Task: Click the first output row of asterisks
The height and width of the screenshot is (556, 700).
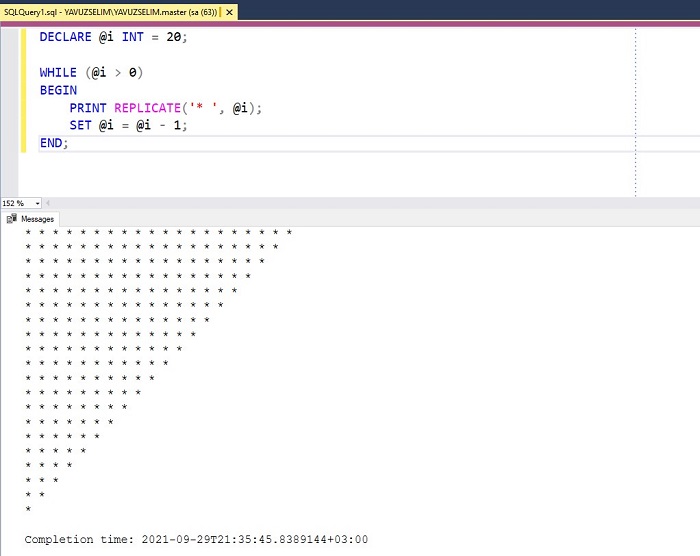Action: point(158,232)
